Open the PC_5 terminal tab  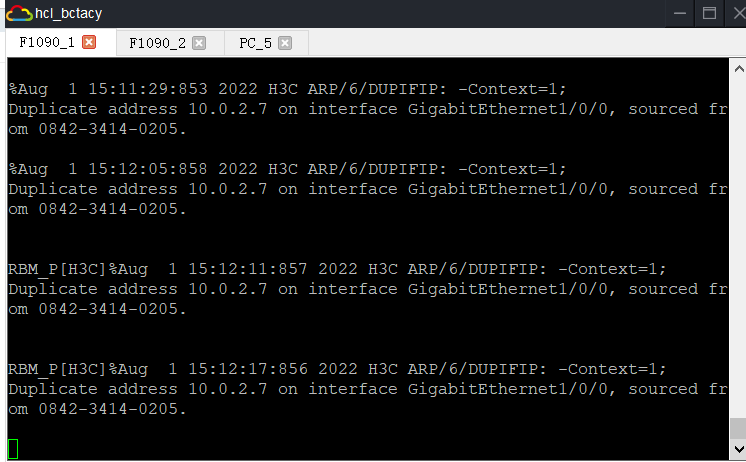[x=255, y=43]
